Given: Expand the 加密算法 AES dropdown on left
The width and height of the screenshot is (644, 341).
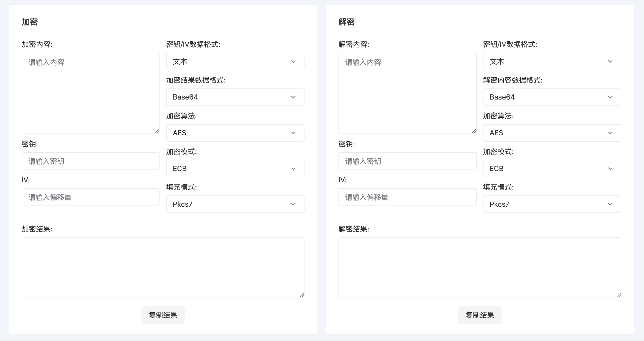Looking at the screenshot, I should (234, 132).
